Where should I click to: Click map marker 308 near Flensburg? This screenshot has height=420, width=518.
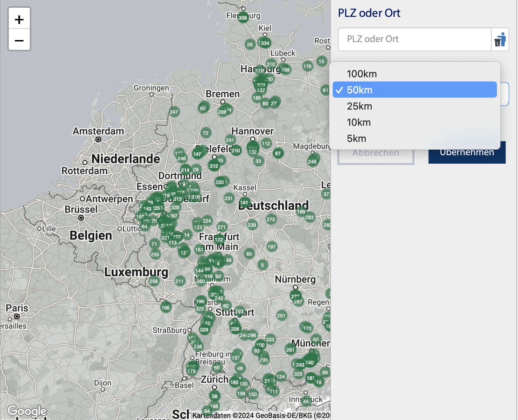(243, 18)
